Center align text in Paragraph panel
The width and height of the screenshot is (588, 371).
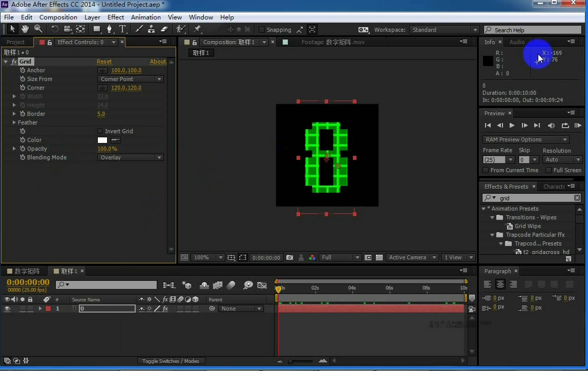500,284
